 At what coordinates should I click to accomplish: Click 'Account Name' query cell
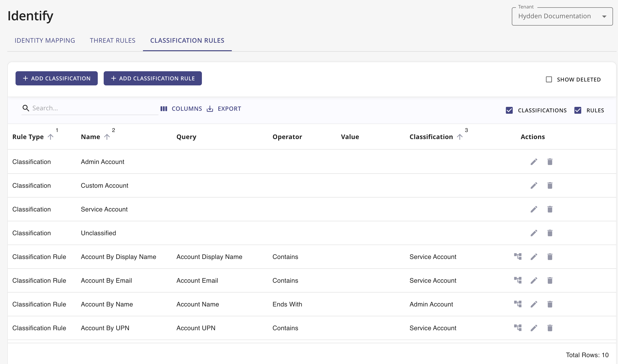198,304
